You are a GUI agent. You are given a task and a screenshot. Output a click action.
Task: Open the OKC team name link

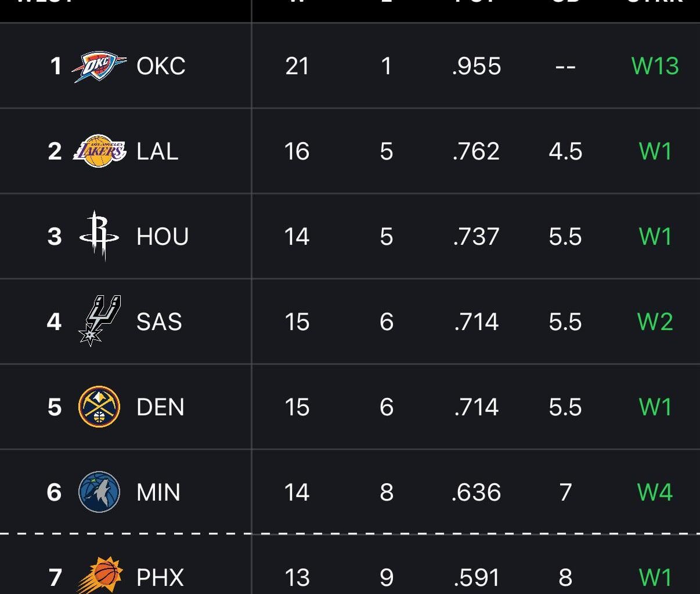point(161,66)
